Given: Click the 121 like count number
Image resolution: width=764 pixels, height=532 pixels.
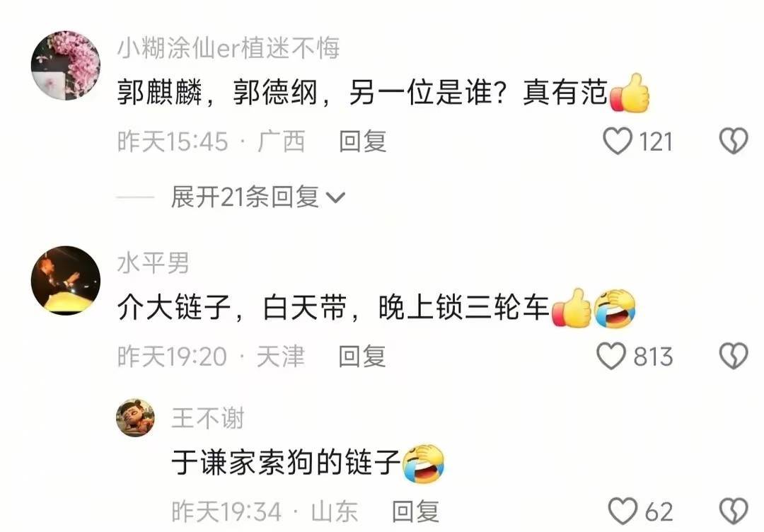Looking at the screenshot, I should pyautogui.click(x=655, y=141).
